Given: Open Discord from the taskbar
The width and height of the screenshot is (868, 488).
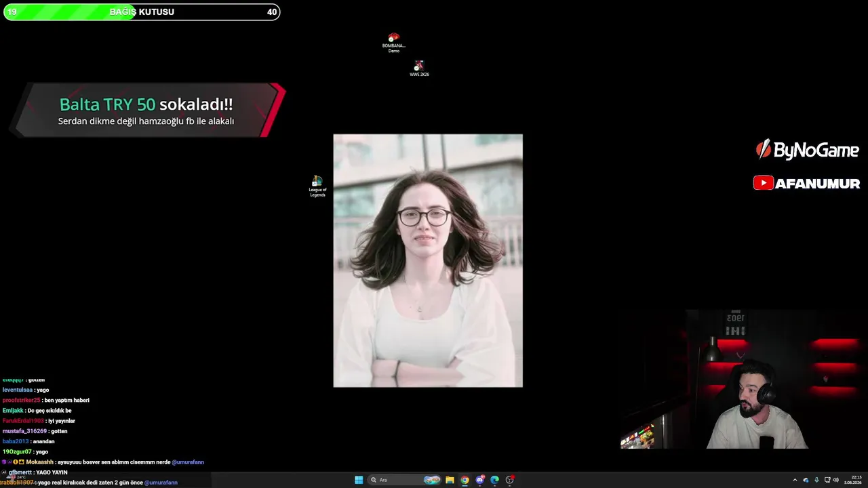Looking at the screenshot, I should click(479, 480).
